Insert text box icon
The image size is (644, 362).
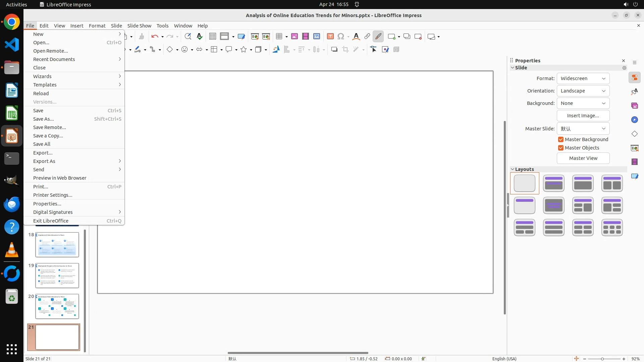[330, 37]
